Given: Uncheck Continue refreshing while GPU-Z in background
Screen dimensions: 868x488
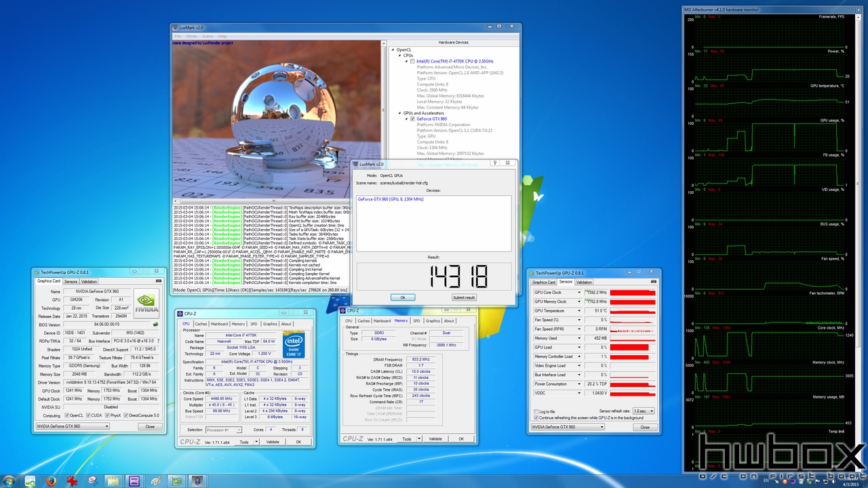Looking at the screenshot, I should click(x=536, y=418).
